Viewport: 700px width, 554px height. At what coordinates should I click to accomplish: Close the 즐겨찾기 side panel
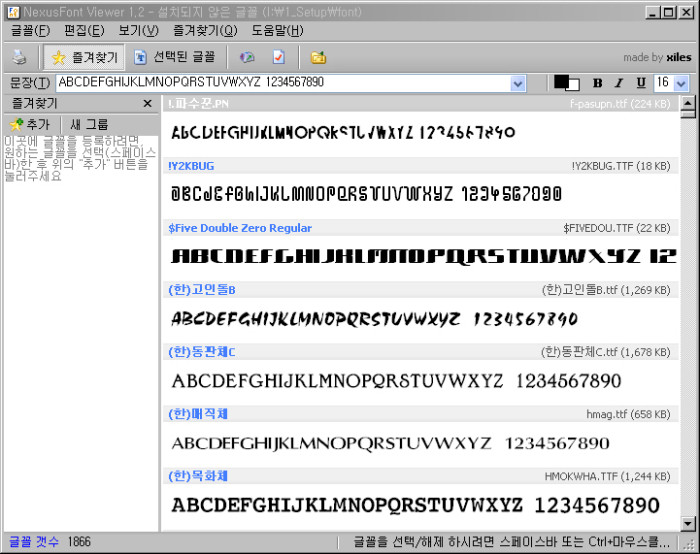click(147, 103)
